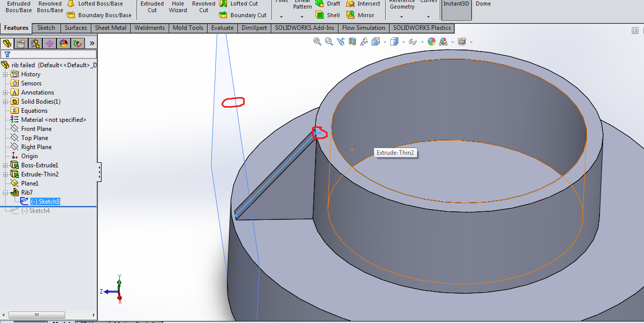Click the Shell feature tool
Viewport: 644px width, 323px height.
tap(328, 15)
